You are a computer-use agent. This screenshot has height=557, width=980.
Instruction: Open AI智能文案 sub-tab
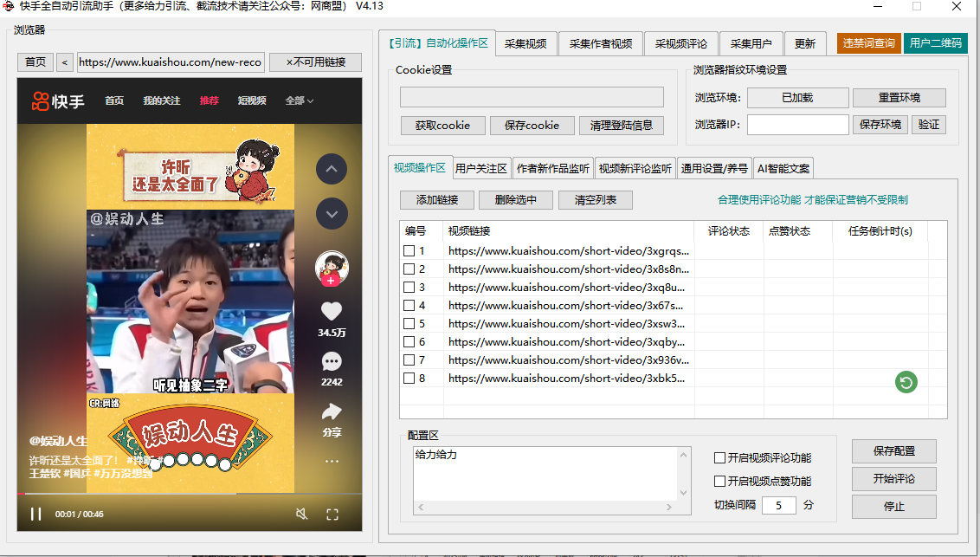783,168
